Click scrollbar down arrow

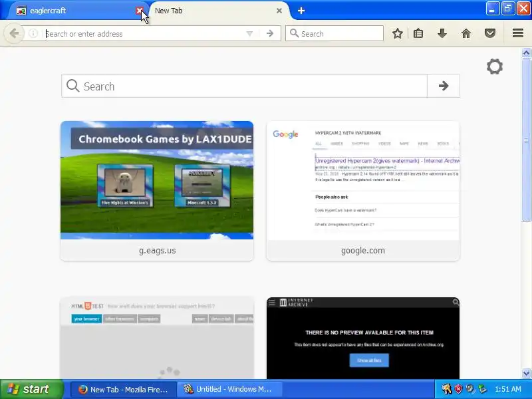coord(526,374)
